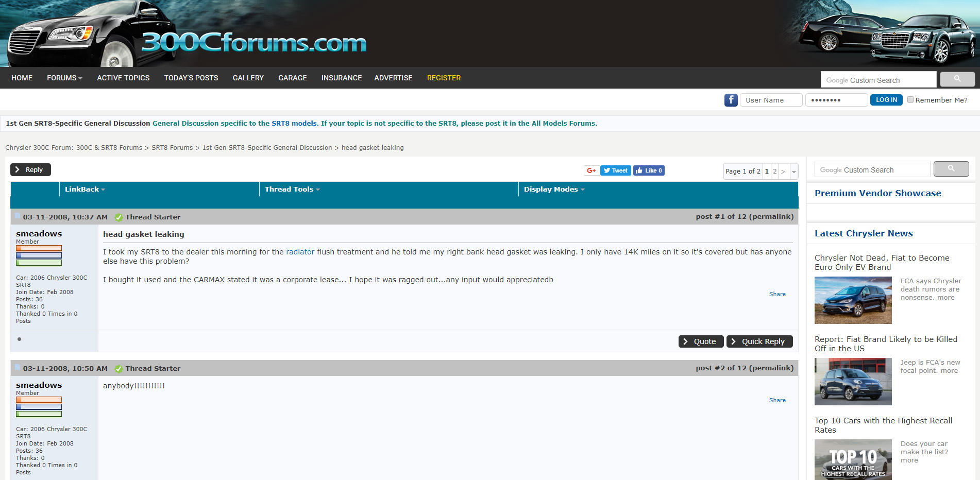This screenshot has height=480, width=980.
Task: Open the LinkBack dropdown
Action: click(x=85, y=190)
